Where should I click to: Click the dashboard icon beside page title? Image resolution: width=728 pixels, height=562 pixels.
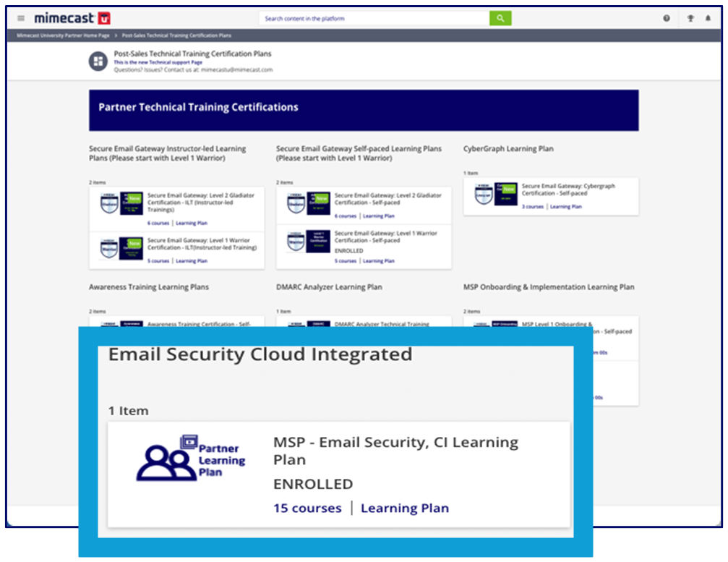(98, 61)
